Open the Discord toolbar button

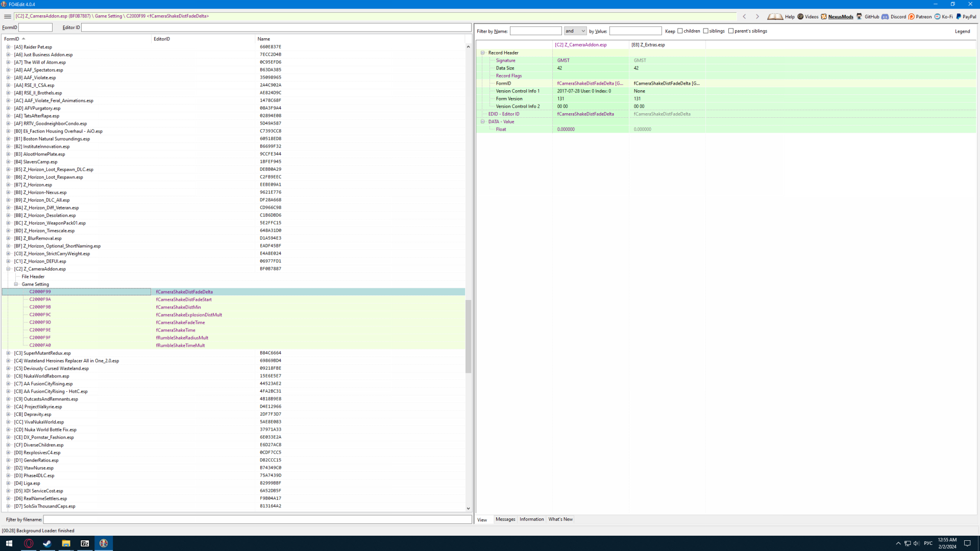tap(894, 16)
